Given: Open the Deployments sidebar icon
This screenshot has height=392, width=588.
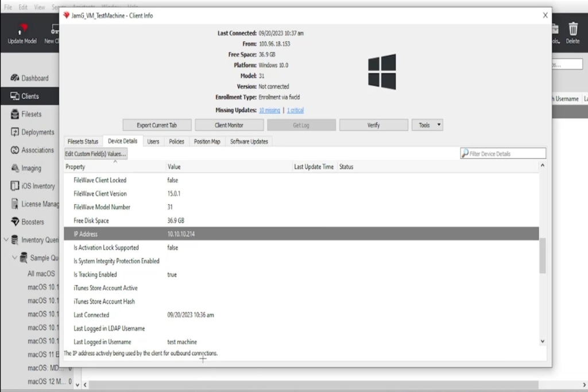Looking at the screenshot, I should point(15,132).
